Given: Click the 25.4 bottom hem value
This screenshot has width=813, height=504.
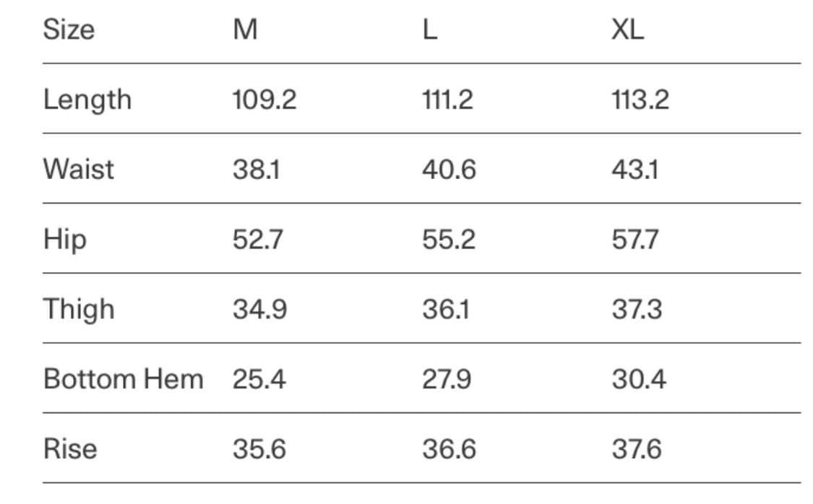Looking at the screenshot, I should pyautogui.click(x=259, y=379).
